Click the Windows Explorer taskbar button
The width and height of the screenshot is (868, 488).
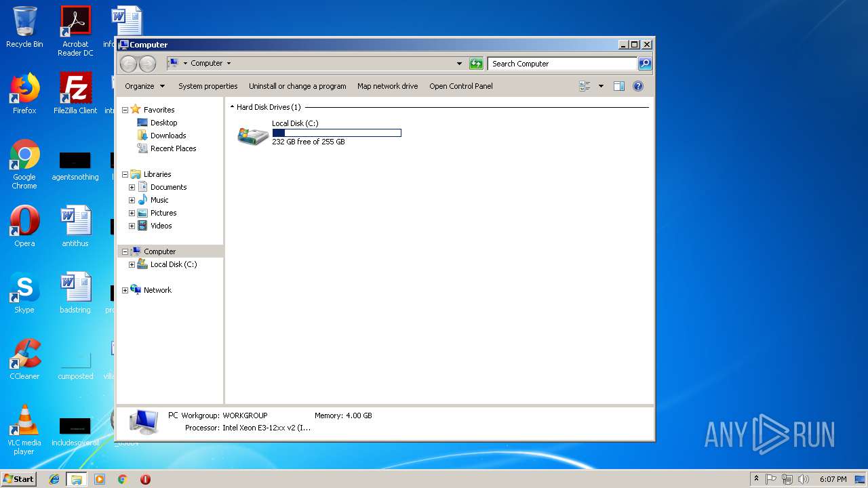click(77, 479)
